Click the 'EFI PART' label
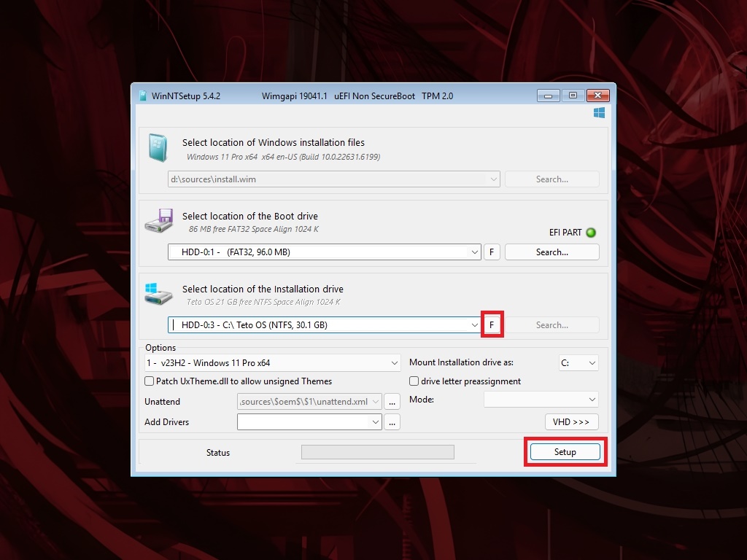The height and width of the screenshot is (560, 747). [x=565, y=233]
